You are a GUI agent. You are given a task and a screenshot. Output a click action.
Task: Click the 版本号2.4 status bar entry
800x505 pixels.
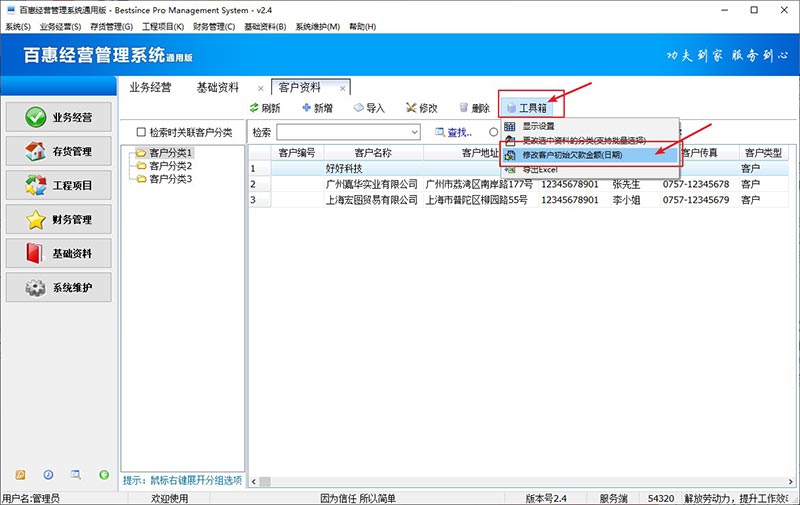point(546,498)
